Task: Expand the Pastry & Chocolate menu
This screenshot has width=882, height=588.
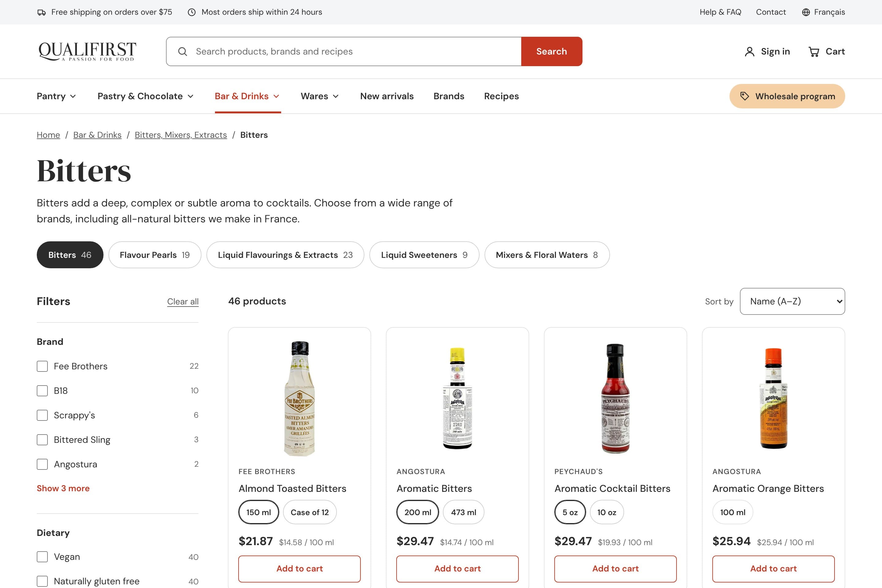Action: click(145, 96)
